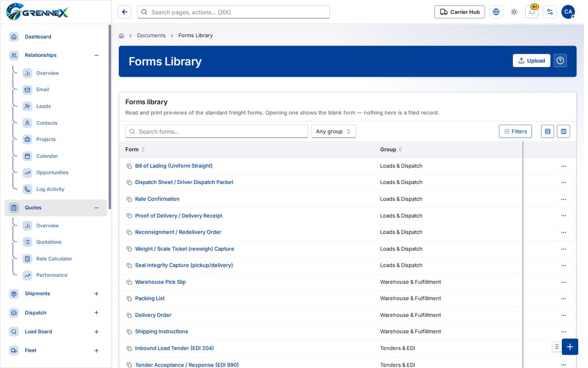The image size is (588, 368).
Task: Open row actions for Rate Confirmation
Action: [564, 199]
